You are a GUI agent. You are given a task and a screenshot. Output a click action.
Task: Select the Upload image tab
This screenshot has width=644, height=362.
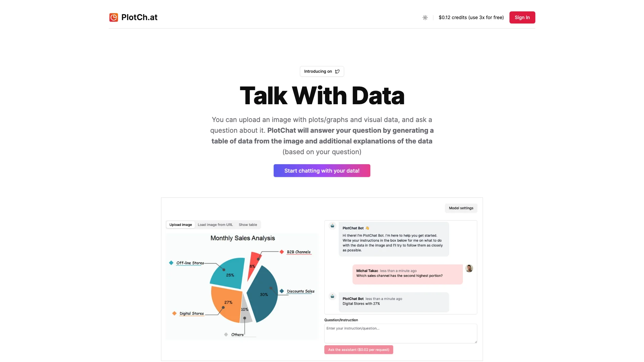click(180, 225)
